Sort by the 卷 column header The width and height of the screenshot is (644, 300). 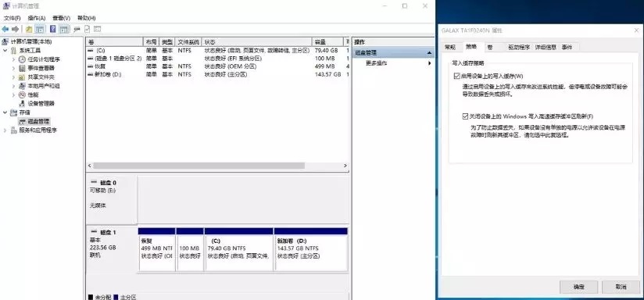pos(114,42)
